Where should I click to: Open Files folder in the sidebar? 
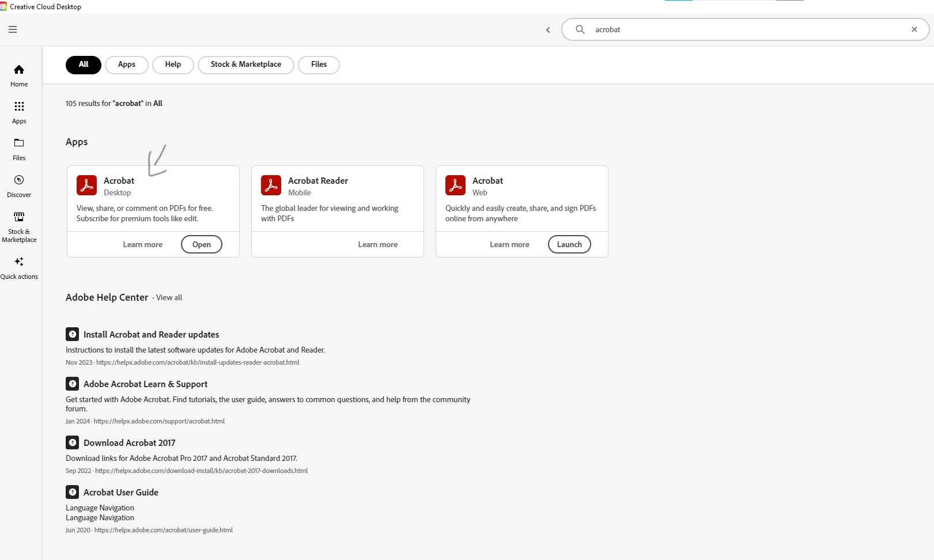(x=19, y=149)
